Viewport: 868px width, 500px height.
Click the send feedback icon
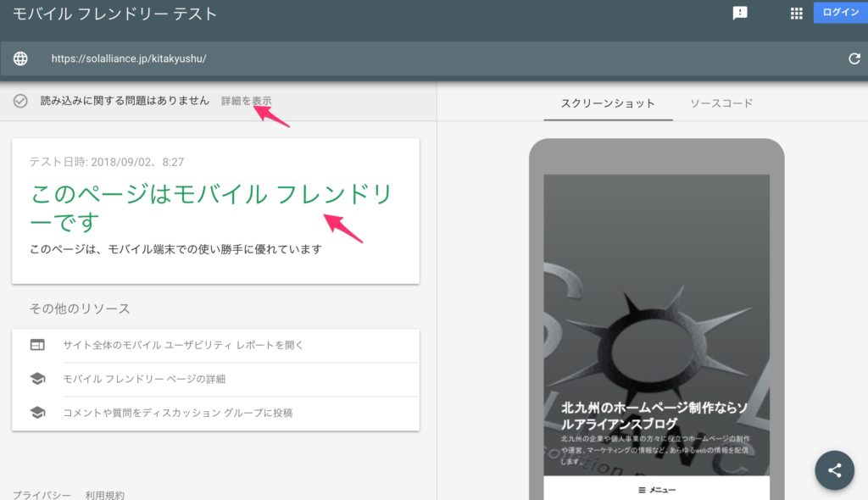click(740, 14)
